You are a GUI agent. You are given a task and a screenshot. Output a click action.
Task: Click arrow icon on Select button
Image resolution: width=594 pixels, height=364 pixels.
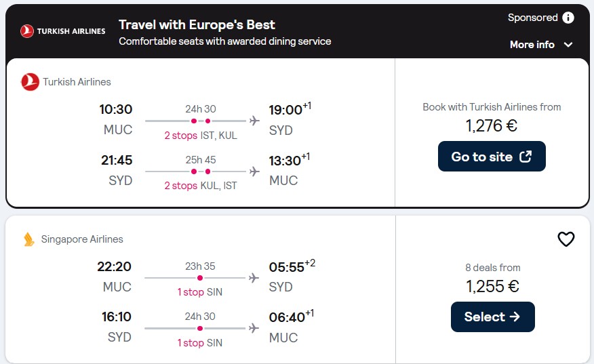pos(515,317)
